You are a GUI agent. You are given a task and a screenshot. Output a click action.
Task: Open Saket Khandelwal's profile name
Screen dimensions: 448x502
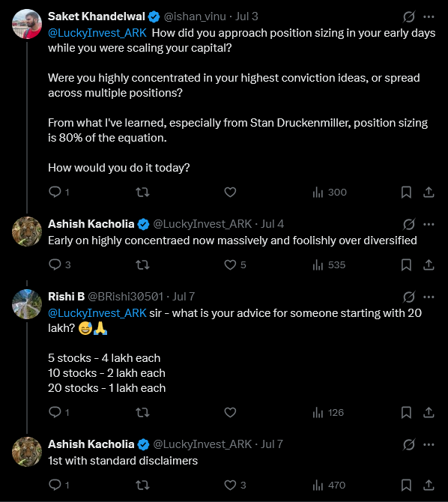point(97,16)
